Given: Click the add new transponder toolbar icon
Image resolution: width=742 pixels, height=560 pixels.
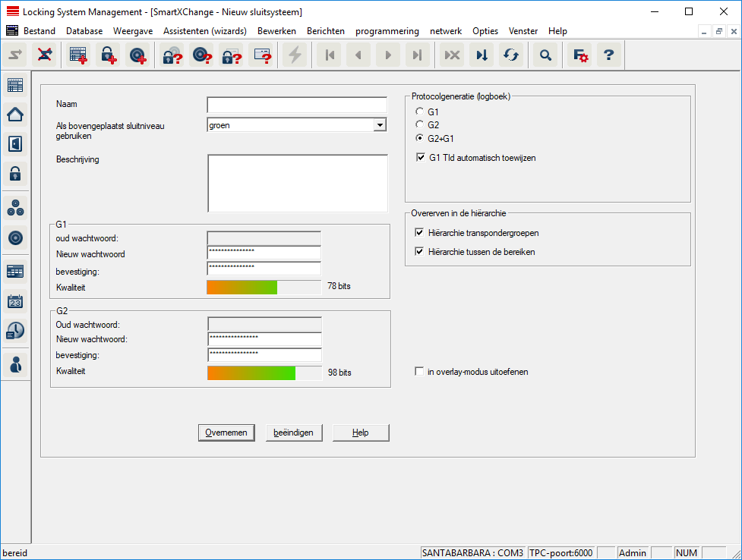Looking at the screenshot, I should [x=137, y=55].
